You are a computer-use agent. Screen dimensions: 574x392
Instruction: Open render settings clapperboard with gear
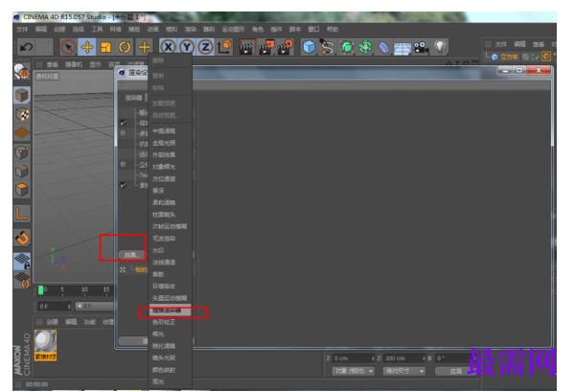[286, 47]
